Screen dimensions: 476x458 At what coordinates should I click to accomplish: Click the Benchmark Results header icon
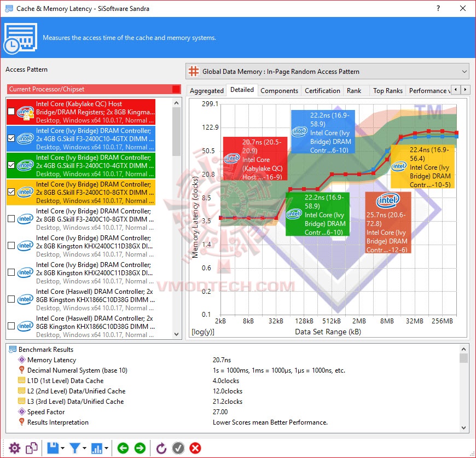coord(13,349)
